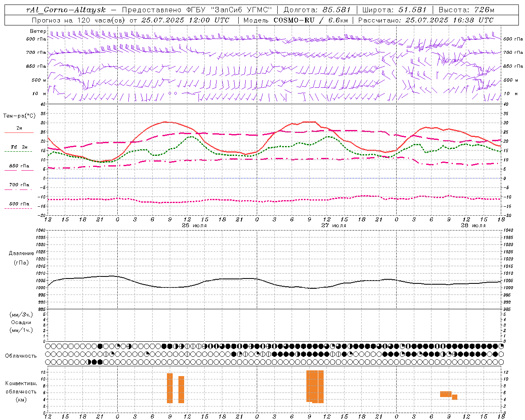Select the elevation label Высота: 726м
Viewport: 525px width, 420px height.
coord(466,10)
